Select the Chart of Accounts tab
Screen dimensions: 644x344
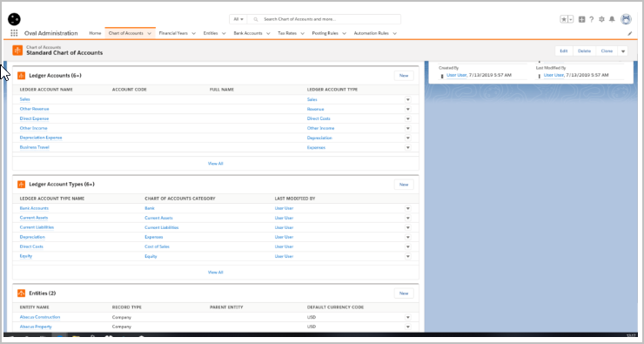coord(125,33)
